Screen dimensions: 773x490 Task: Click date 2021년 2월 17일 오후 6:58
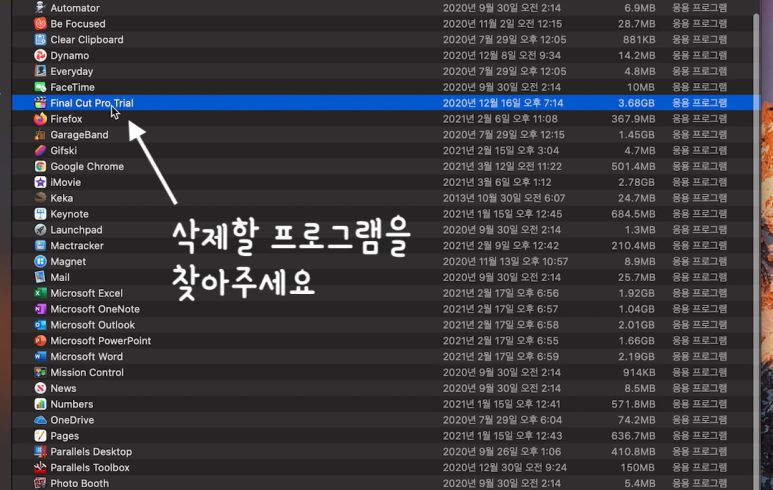click(501, 325)
